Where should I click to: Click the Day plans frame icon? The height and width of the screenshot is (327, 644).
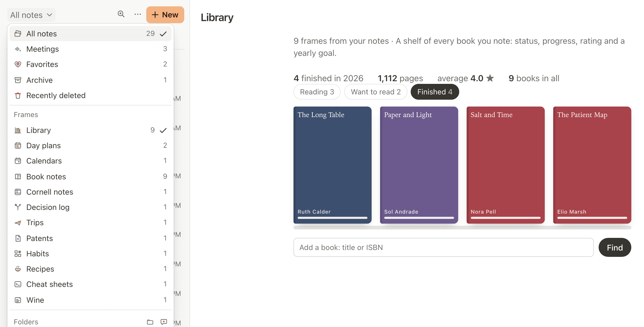[x=18, y=146]
